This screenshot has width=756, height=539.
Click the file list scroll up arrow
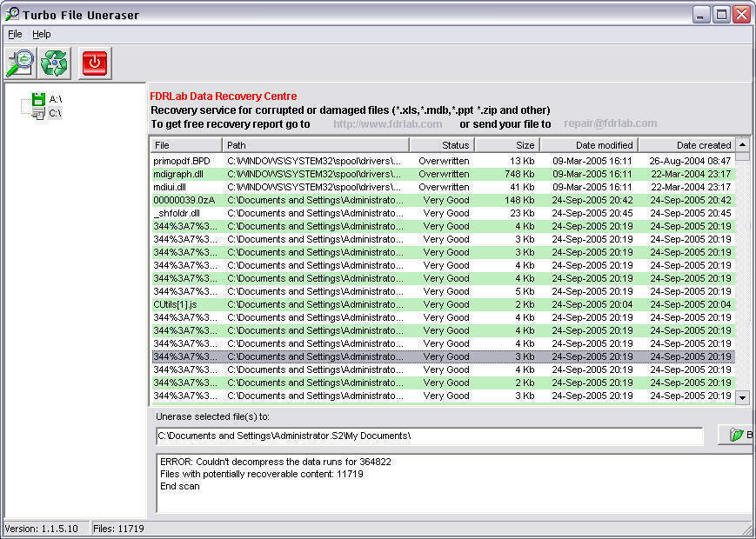point(742,144)
